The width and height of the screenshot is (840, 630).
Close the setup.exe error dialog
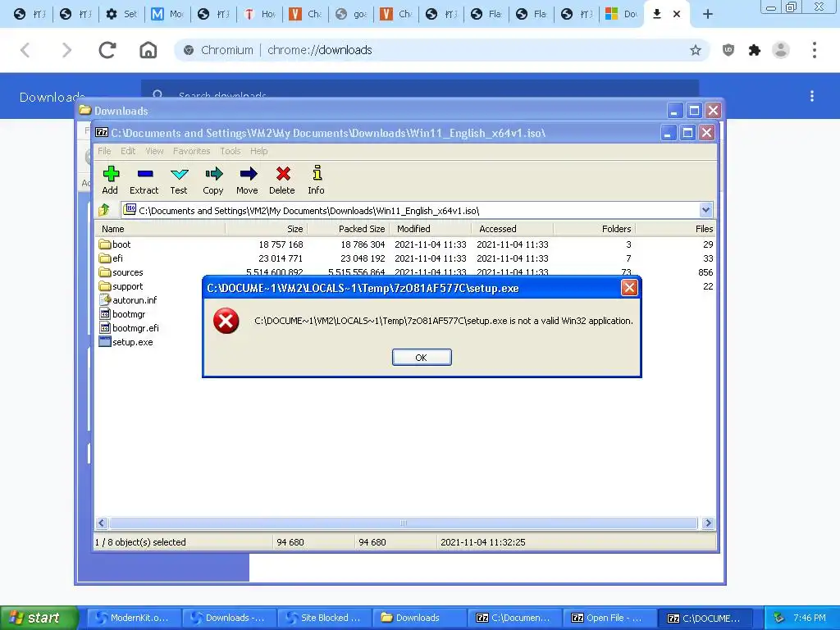[629, 288]
